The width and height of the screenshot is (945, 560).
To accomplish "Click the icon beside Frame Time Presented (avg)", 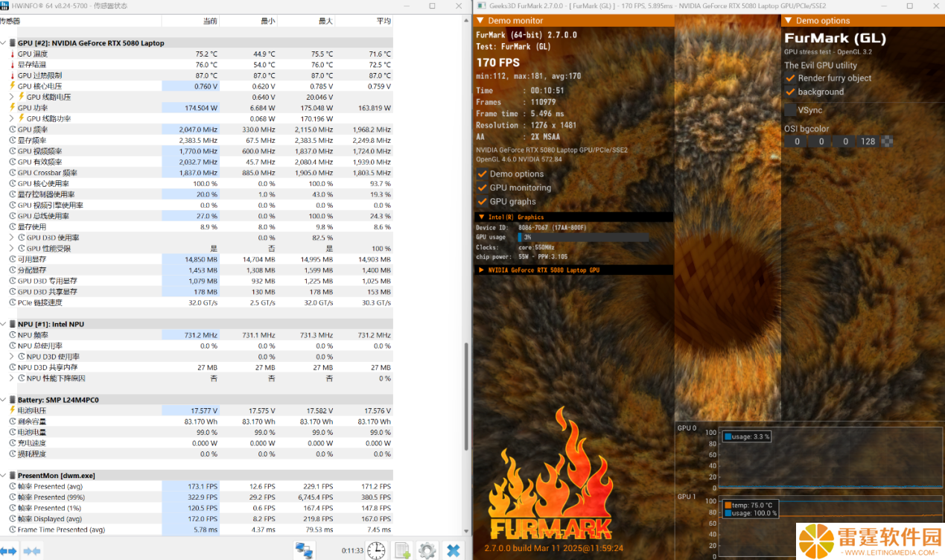I will pyautogui.click(x=13, y=529).
